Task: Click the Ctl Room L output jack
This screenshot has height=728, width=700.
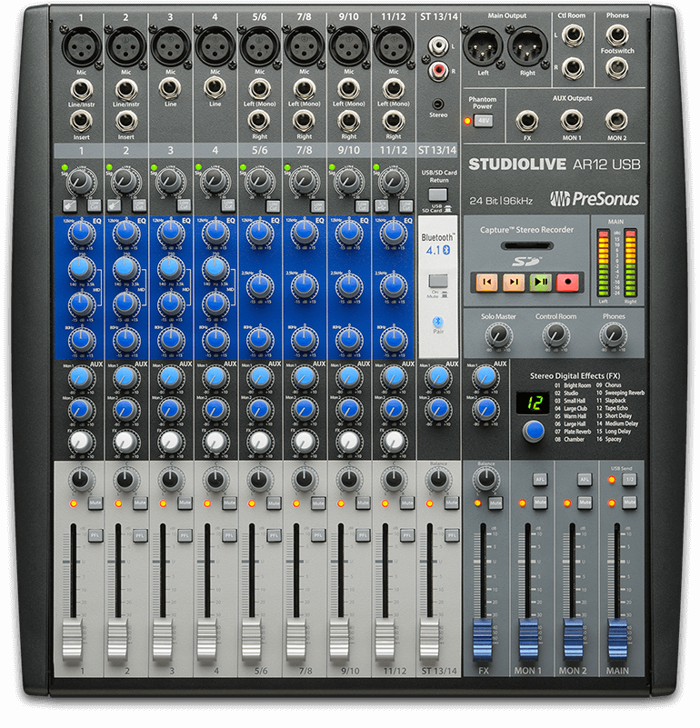Action: (x=572, y=35)
